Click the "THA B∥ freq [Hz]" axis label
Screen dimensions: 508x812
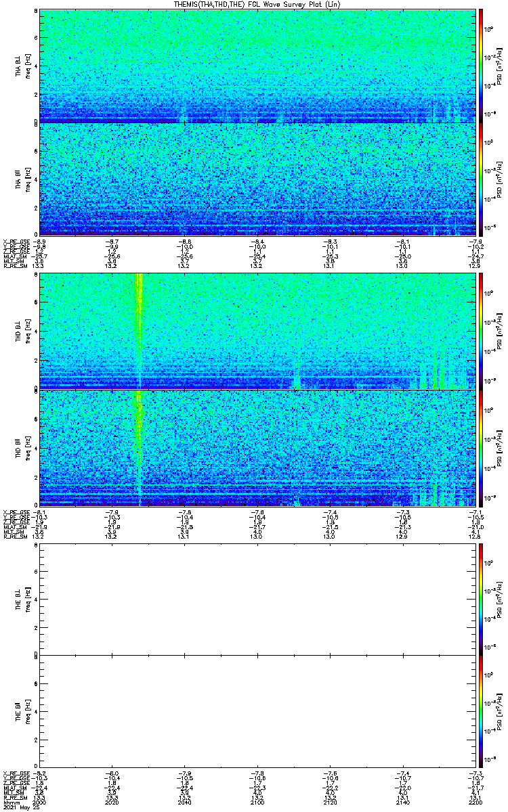(22, 179)
